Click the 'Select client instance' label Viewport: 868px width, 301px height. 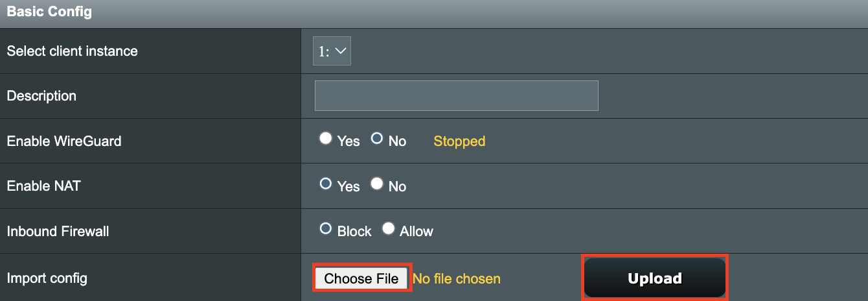tap(73, 51)
